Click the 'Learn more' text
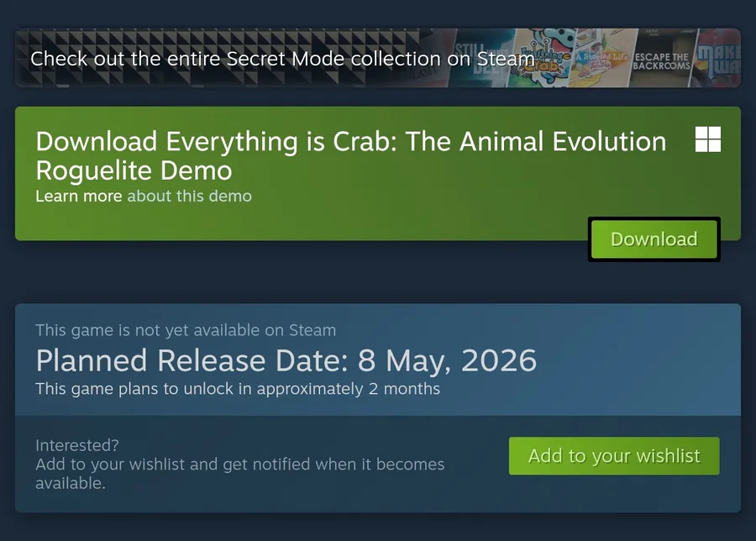The width and height of the screenshot is (756, 541). pyautogui.click(x=79, y=196)
